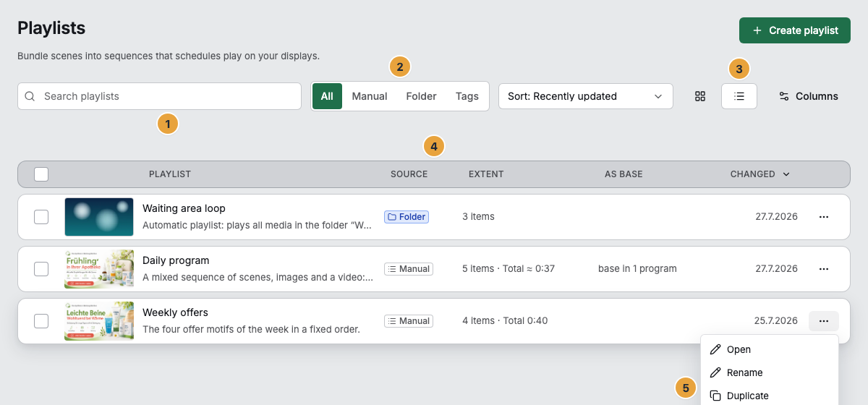The image size is (868, 405).
Task: Select the Folder filter tab
Action: tap(421, 96)
